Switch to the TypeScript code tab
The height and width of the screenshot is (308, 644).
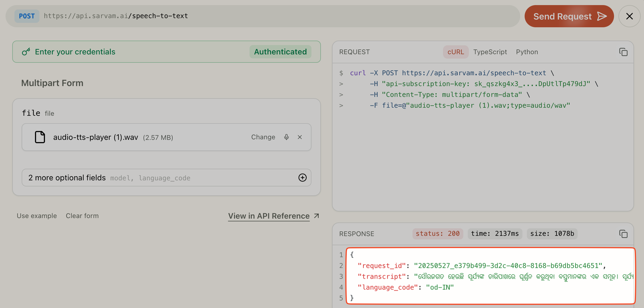(x=490, y=52)
